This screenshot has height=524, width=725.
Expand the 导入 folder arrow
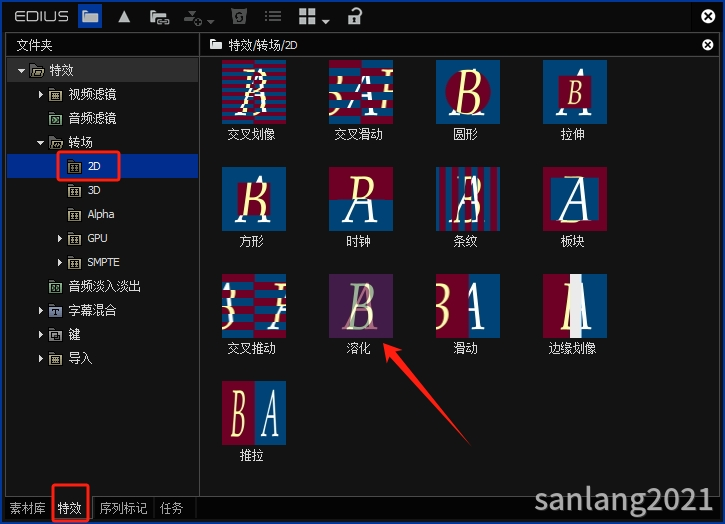tap(40, 358)
